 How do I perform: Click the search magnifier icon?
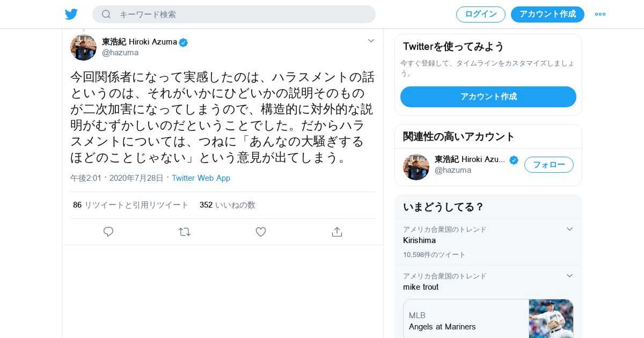106,14
